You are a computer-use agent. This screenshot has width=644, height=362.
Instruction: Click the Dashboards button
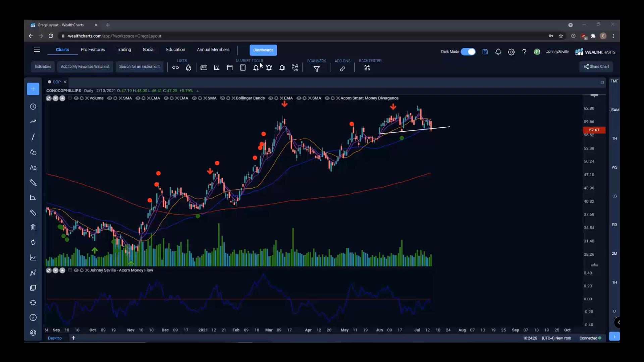coord(263,50)
